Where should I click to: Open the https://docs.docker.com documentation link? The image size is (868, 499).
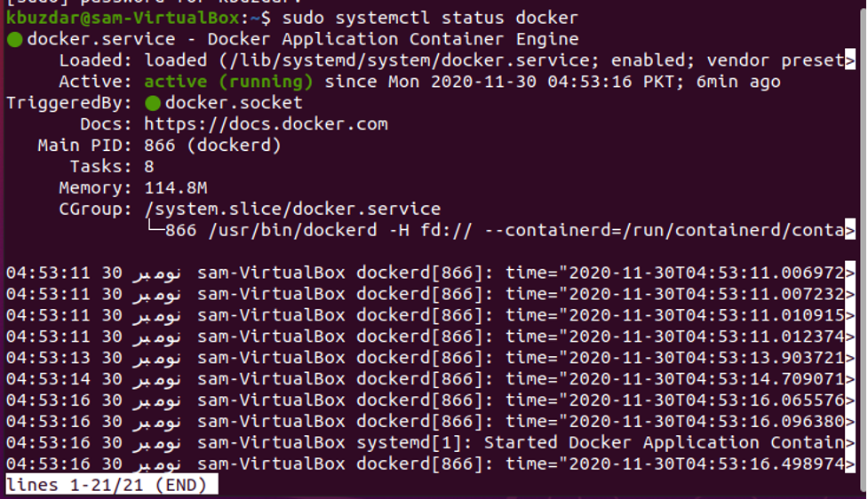266,124
